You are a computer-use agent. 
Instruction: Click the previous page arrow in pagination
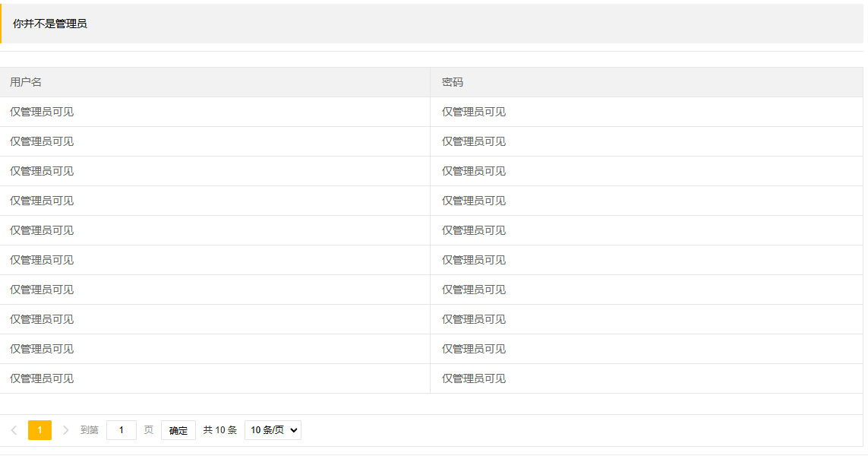pos(14,430)
